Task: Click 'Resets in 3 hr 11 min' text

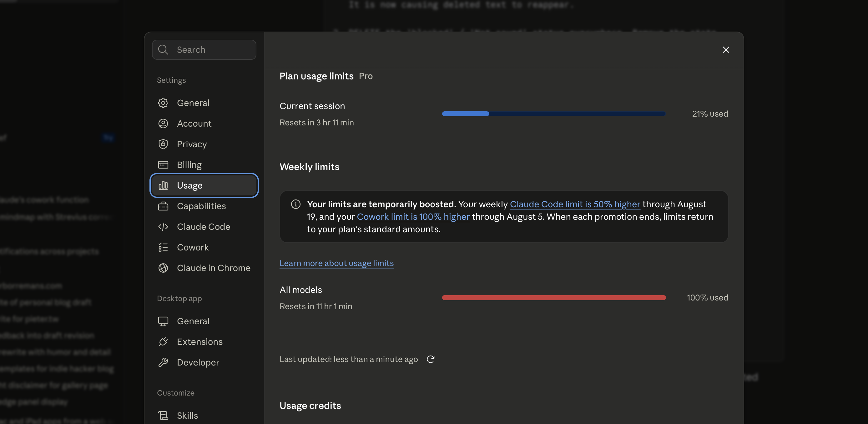Action: pyautogui.click(x=316, y=123)
